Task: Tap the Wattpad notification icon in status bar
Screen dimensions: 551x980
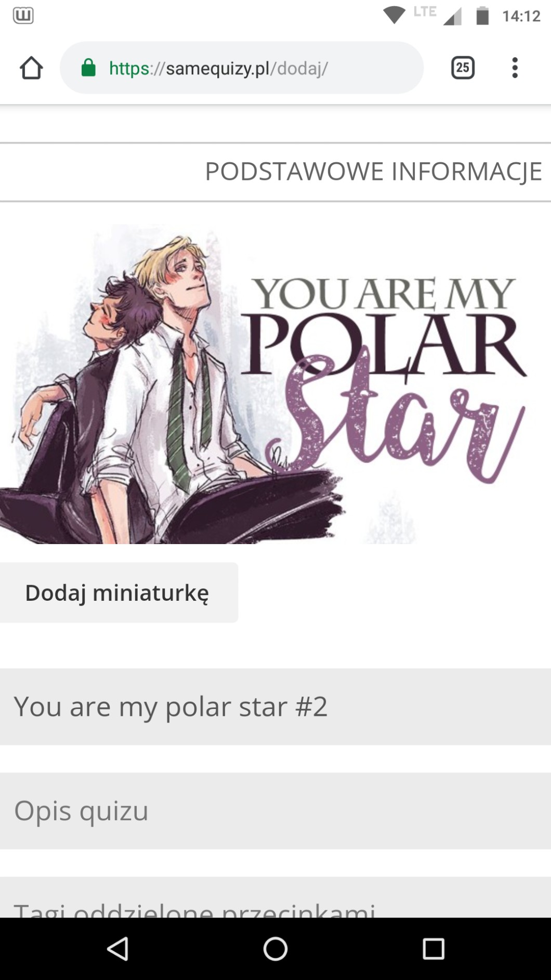Action: pos(23,16)
